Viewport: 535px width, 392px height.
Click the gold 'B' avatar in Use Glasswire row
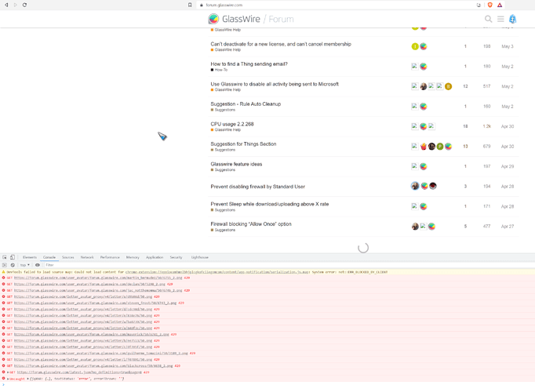pos(449,86)
